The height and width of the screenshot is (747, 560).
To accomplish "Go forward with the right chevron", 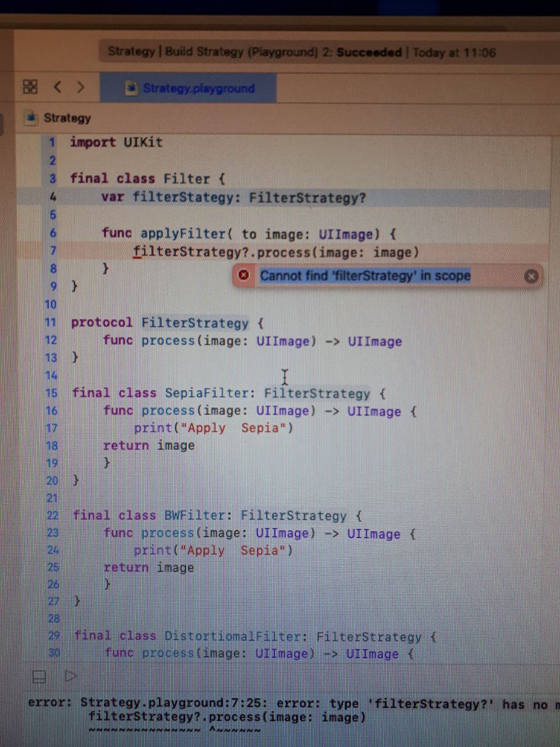I will [x=80, y=87].
